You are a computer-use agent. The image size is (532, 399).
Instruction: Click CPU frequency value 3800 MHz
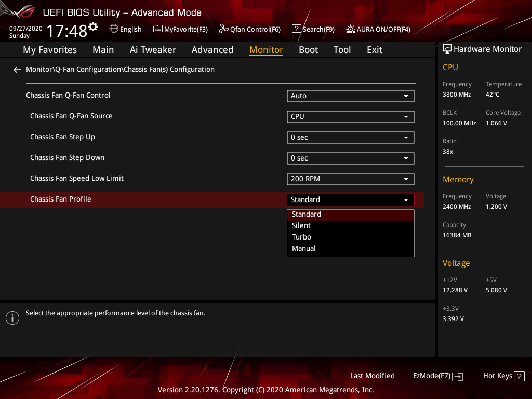coord(457,95)
